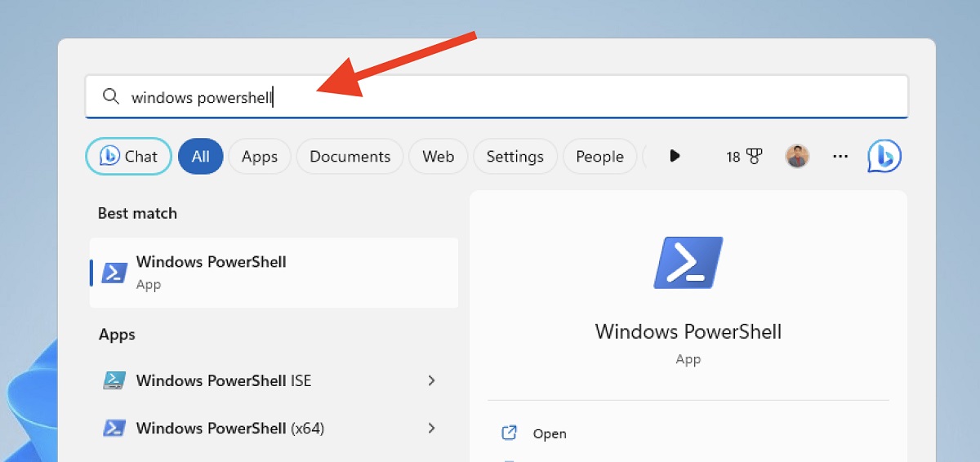Switch to the Apps filter

coord(260,157)
